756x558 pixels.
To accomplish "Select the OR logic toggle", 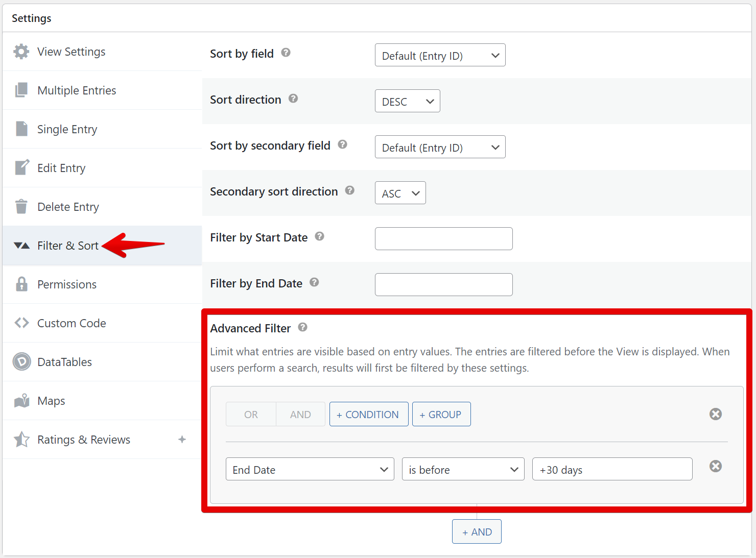I will [x=251, y=415].
